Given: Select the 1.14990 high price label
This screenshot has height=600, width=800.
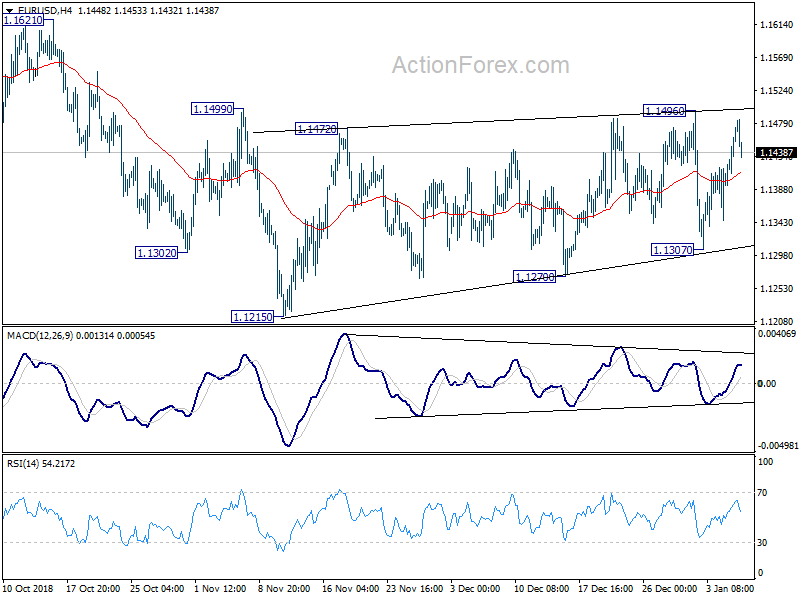Looking at the screenshot, I should (212, 109).
